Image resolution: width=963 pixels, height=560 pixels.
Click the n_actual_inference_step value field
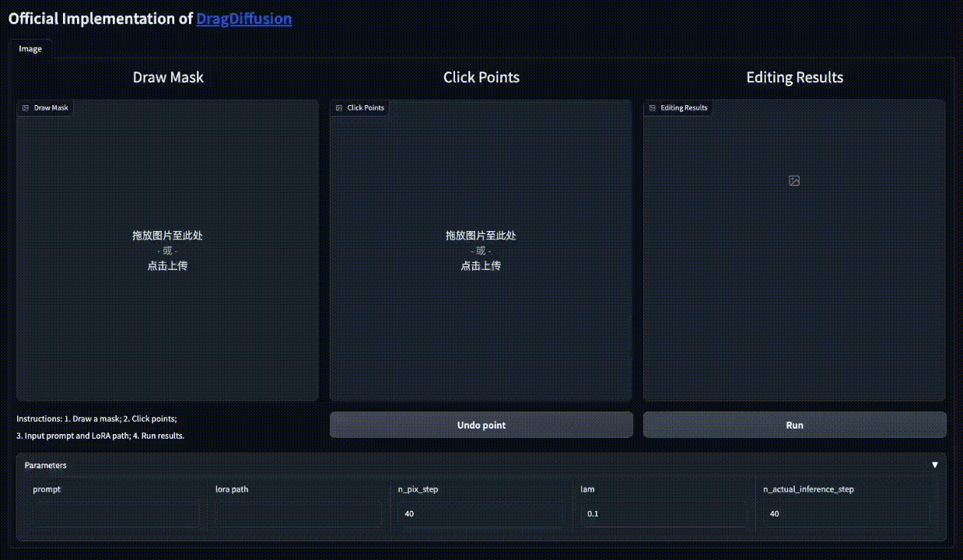[846, 514]
